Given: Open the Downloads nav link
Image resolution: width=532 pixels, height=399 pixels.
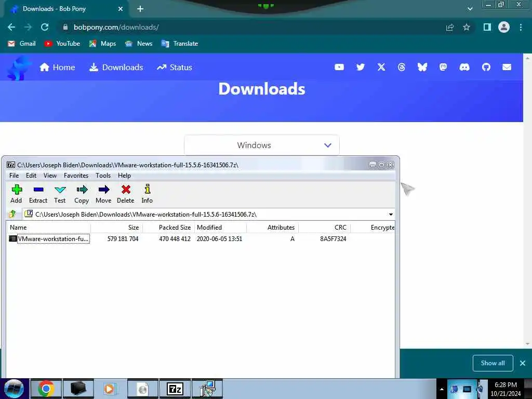Looking at the screenshot, I should tap(116, 67).
